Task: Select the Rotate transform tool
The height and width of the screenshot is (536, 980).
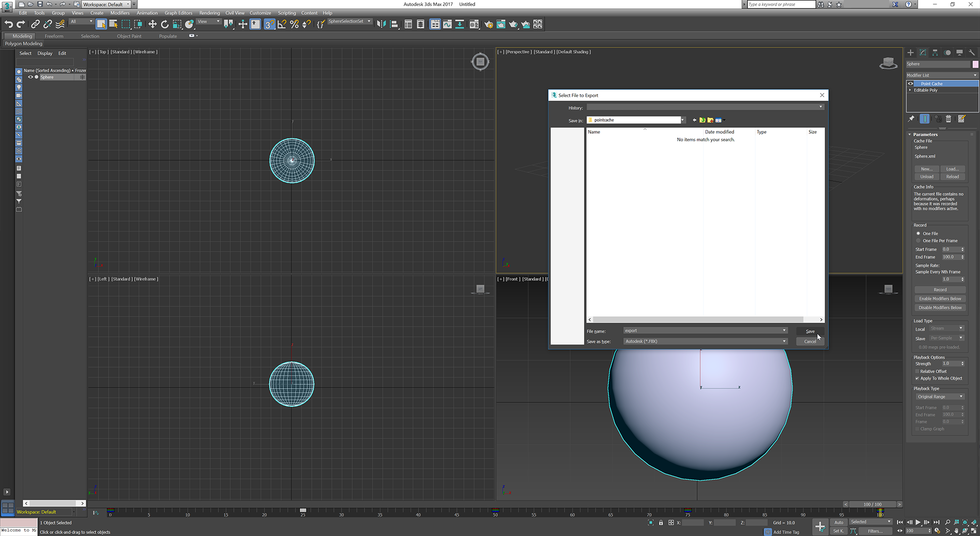Action: click(x=164, y=24)
